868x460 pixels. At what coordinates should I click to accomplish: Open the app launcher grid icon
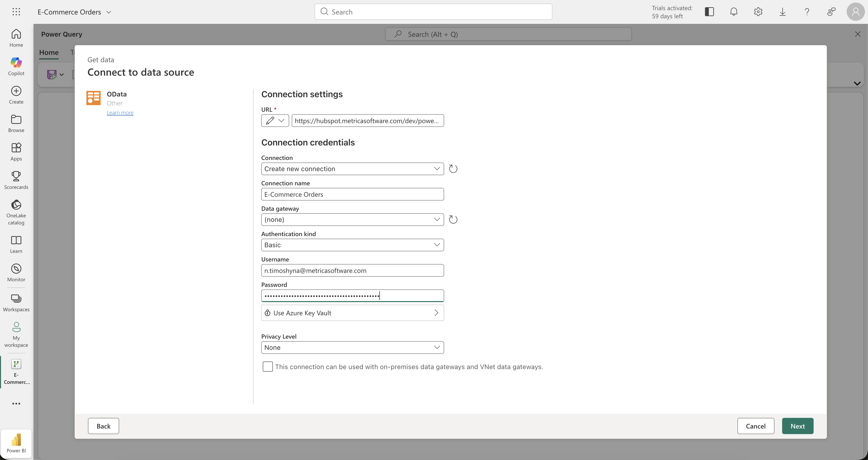16,12
